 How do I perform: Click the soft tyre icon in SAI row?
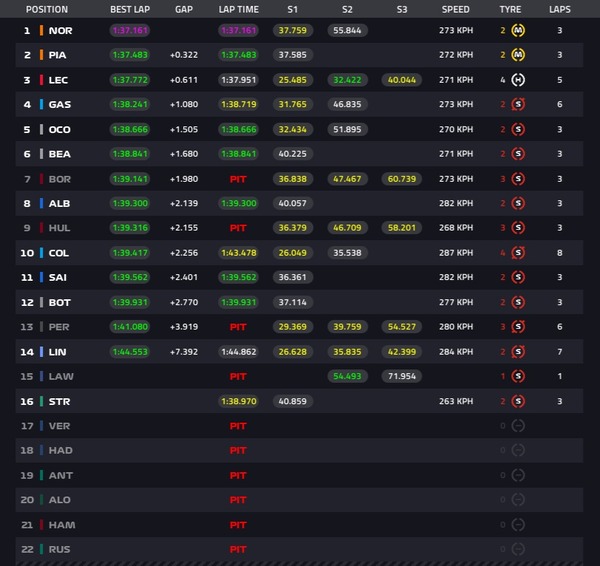[x=518, y=277]
